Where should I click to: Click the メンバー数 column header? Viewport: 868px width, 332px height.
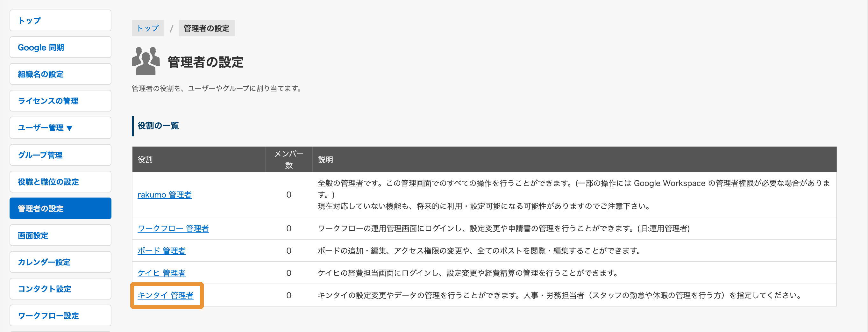click(x=289, y=159)
